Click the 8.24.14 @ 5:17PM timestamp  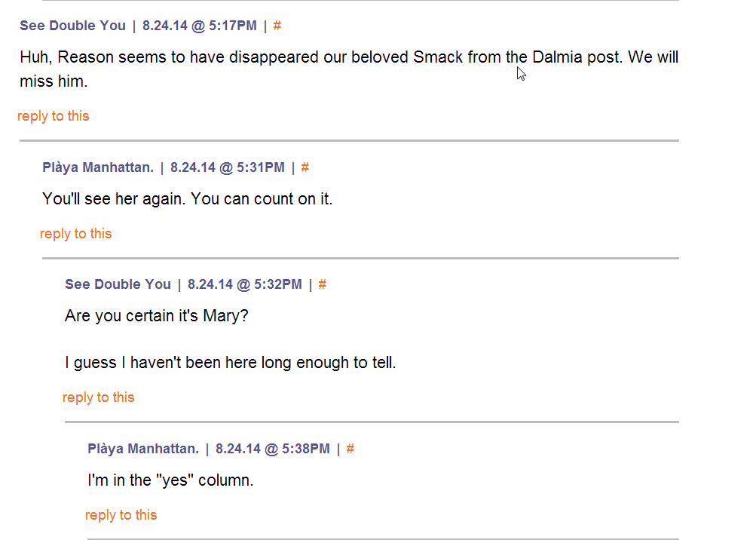point(200,26)
